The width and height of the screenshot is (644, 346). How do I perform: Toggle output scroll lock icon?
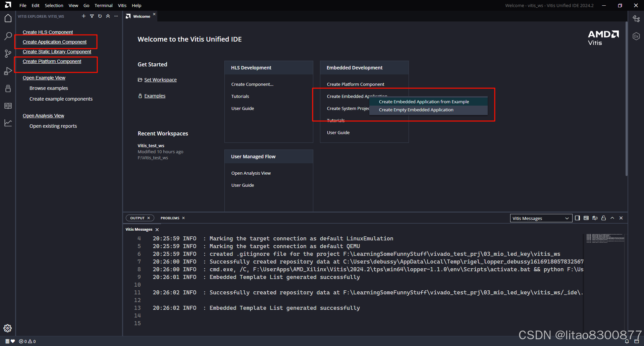(x=603, y=218)
